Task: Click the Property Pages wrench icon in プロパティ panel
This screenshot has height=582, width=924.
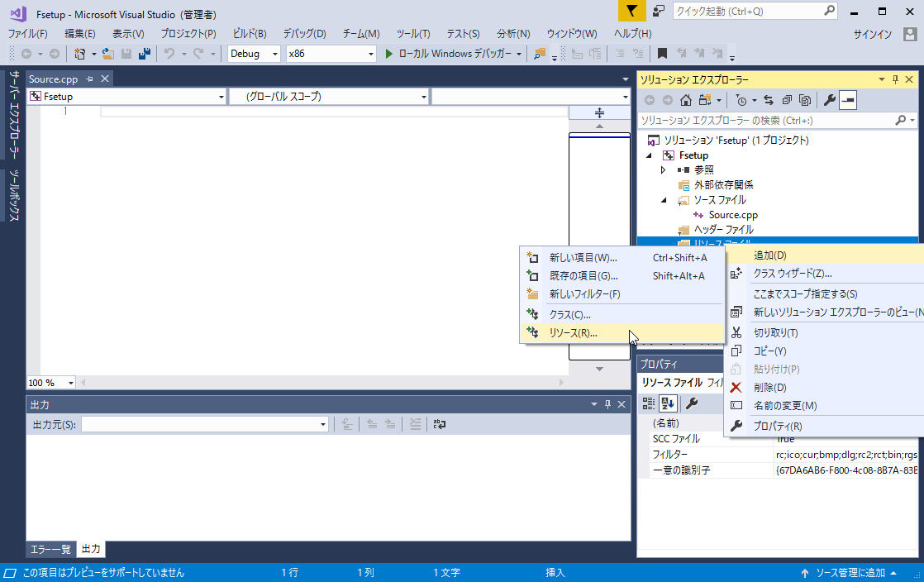Action: click(692, 403)
